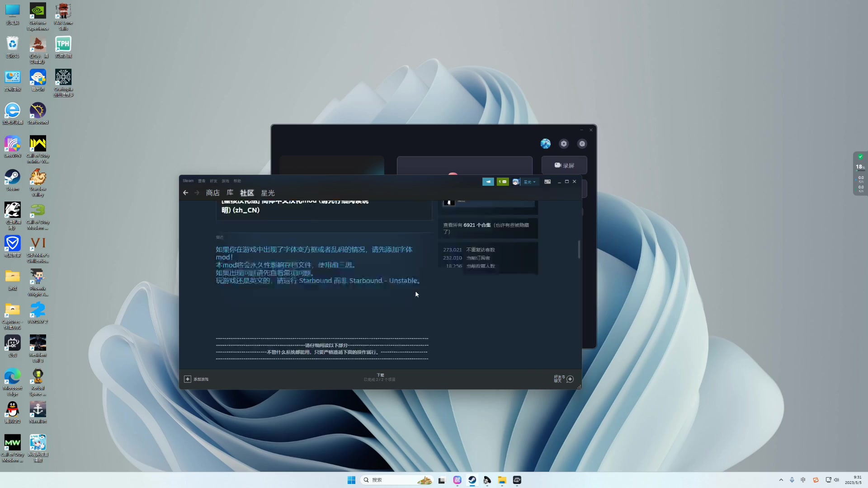Open the Microsoft Edge desktop icon

(12, 382)
